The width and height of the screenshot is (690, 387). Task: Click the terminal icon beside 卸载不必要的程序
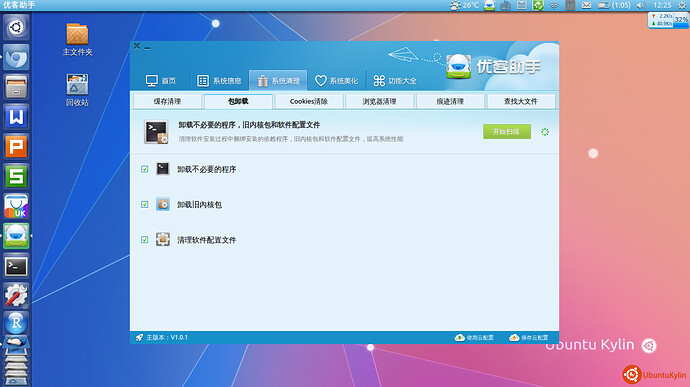163,169
